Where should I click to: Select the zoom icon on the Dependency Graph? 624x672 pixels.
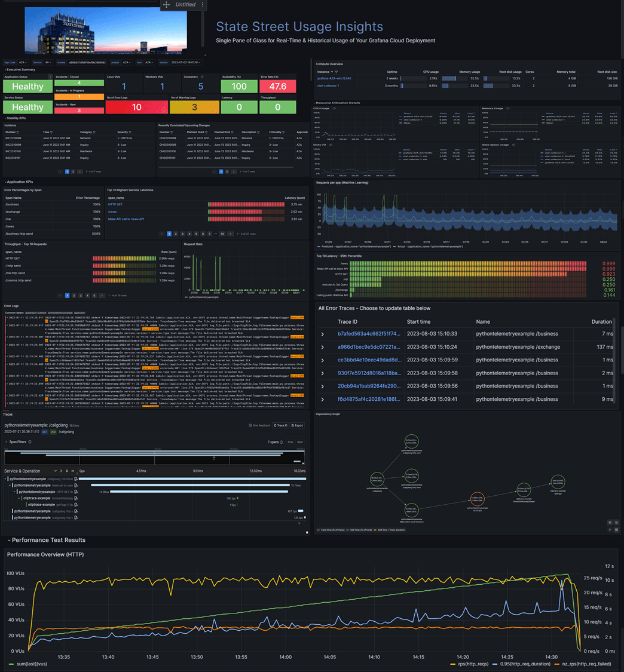pos(610,522)
